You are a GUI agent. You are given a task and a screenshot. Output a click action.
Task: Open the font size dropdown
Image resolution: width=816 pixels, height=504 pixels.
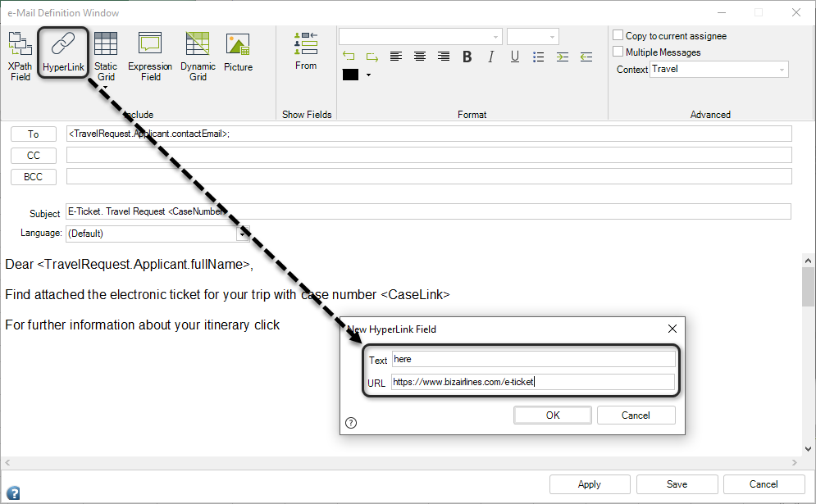[552, 37]
